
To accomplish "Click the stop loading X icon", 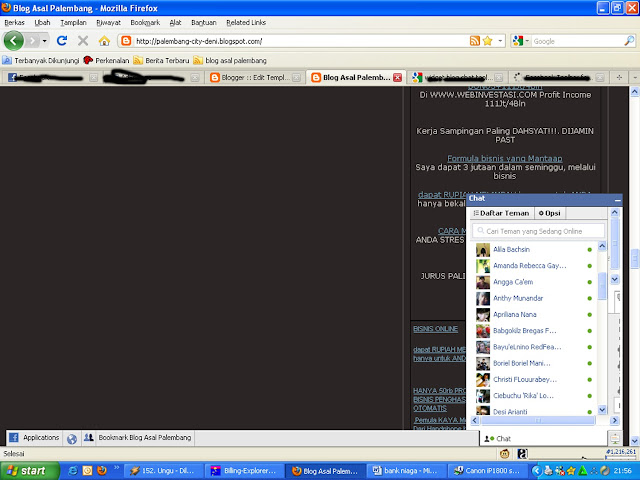I will coord(83,40).
